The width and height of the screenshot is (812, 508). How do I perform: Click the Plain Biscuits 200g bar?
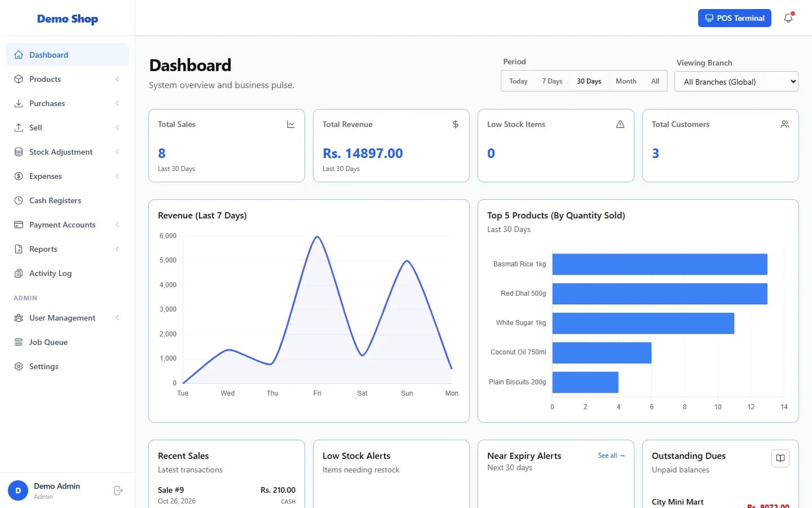pyautogui.click(x=585, y=382)
